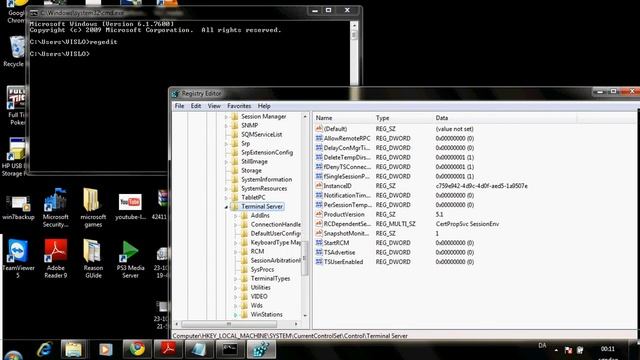The width and height of the screenshot is (640, 360).
Task: Select the SQMServiceList folder icon
Action: [235, 134]
